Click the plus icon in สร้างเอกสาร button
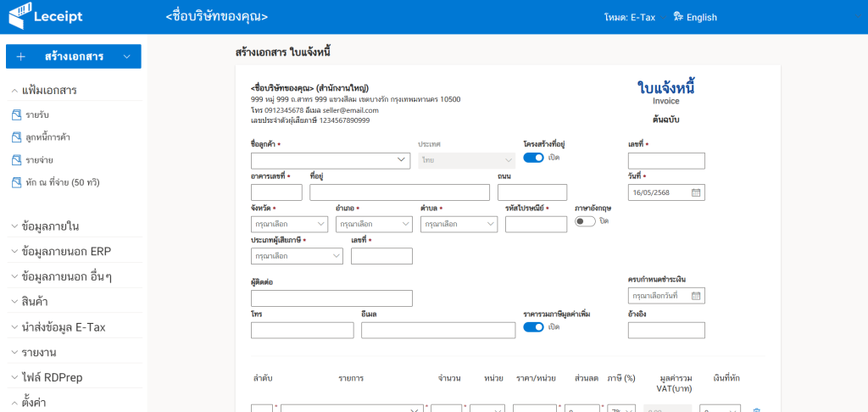The image size is (868, 412). pyautogui.click(x=21, y=57)
